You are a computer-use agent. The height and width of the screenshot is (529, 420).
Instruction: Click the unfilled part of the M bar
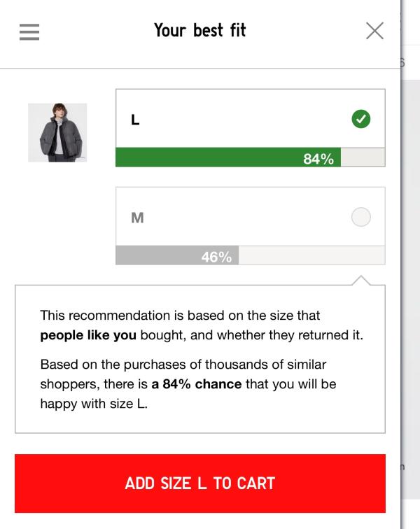pyautogui.click(x=311, y=255)
